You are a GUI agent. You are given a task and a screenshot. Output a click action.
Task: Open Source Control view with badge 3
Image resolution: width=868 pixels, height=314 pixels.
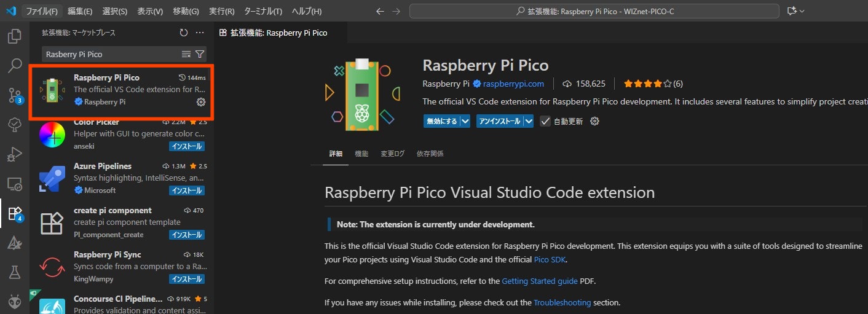point(15,95)
